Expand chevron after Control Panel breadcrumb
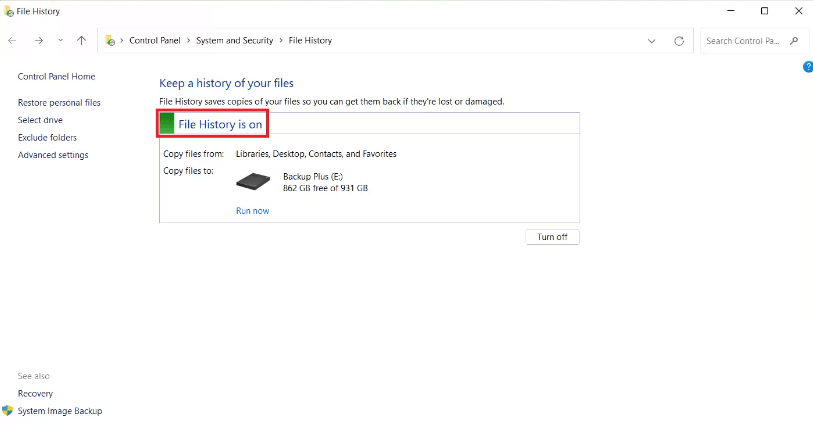813x424 pixels. pos(188,41)
